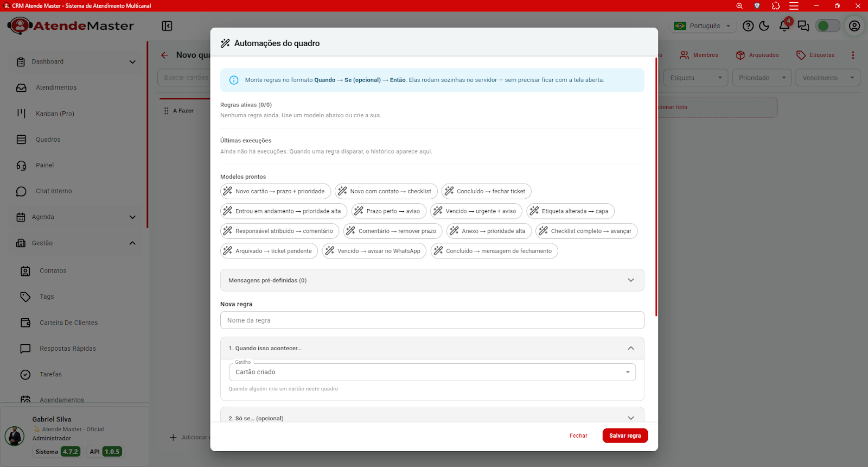This screenshot has width=868, height=467.
Task: Open Quadros in the sidebar
Action: coord(75,140)
